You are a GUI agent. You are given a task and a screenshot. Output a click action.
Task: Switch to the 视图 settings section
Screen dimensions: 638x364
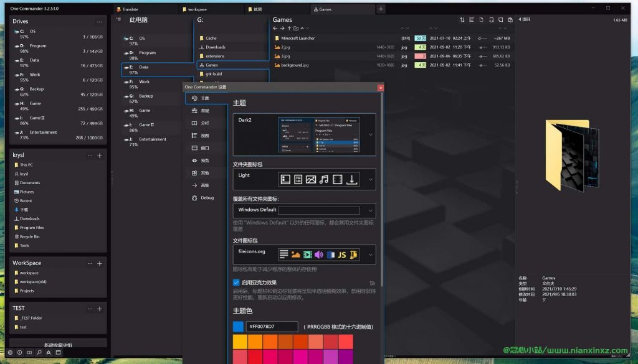click(x=206, y=136)
